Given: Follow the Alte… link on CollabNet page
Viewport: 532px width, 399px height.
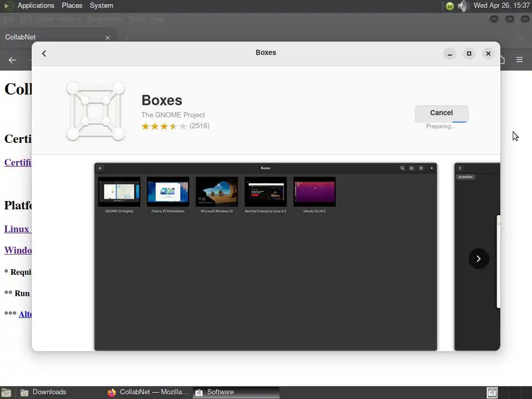Looking at the screenshot, I should pyautogui.click(x=25, y=314).
